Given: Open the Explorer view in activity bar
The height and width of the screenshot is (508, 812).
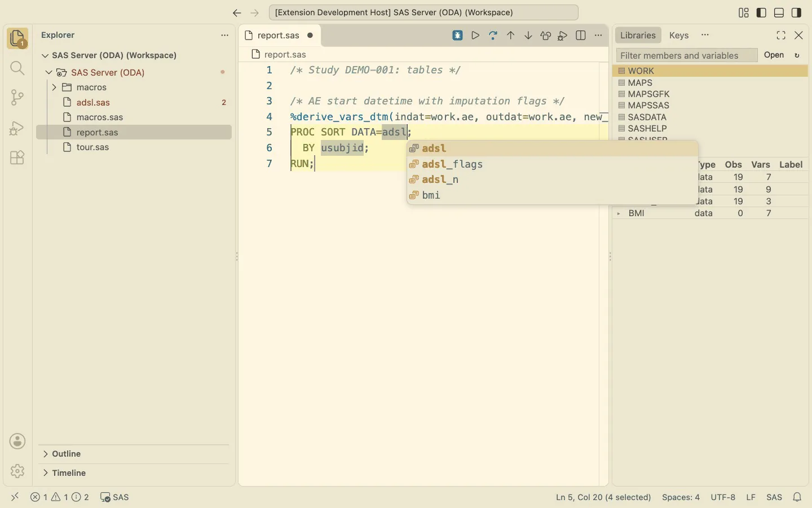Looking at the screenshot, I should tap(17, 39).
